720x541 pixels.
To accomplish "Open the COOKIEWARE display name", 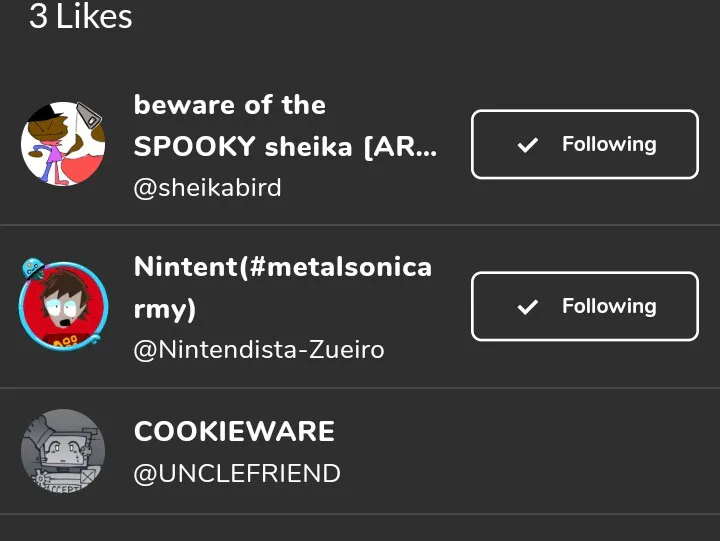I will pos(234,432).
